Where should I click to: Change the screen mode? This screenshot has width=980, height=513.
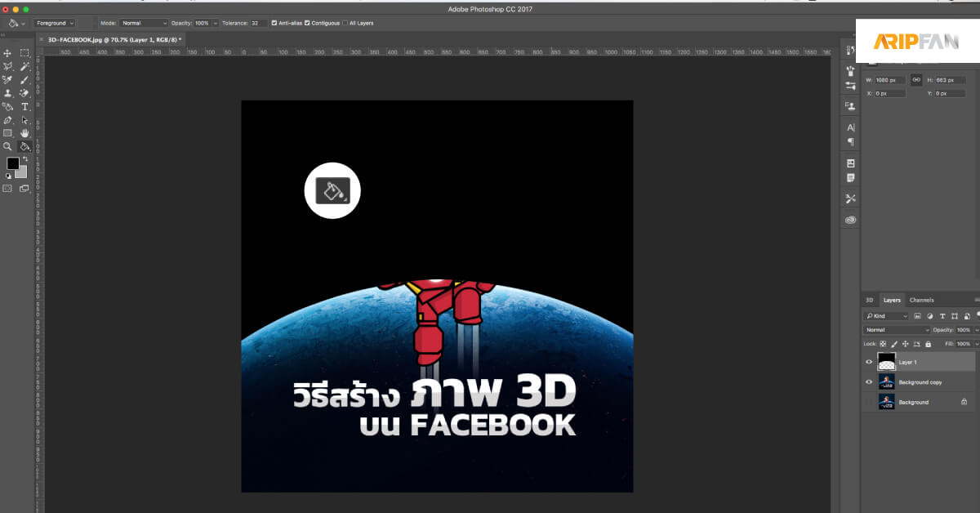click(x=24, y=189)
